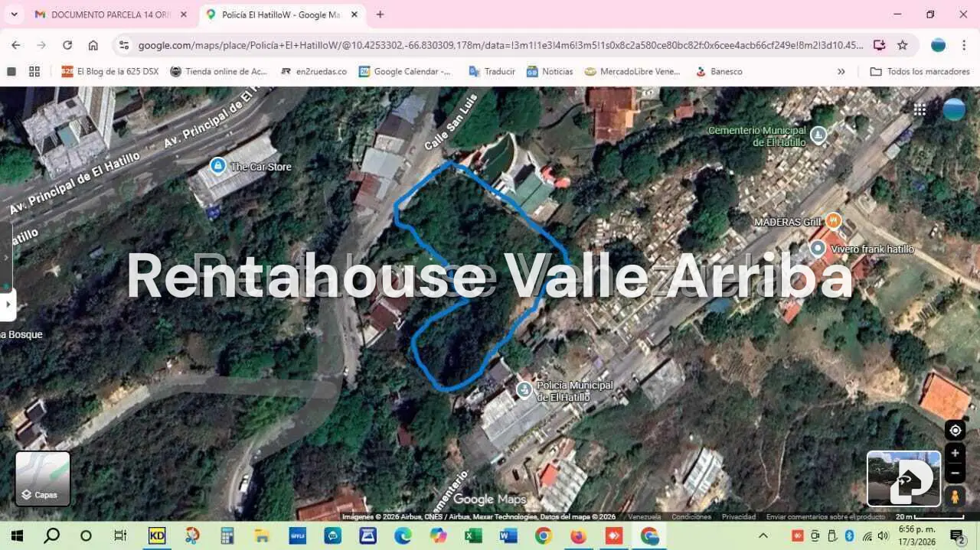This screenshot has width=980, height=550.
Task: Show more bookmarks with the chevron
Action: pyautogui.click(x=841, y=71)
